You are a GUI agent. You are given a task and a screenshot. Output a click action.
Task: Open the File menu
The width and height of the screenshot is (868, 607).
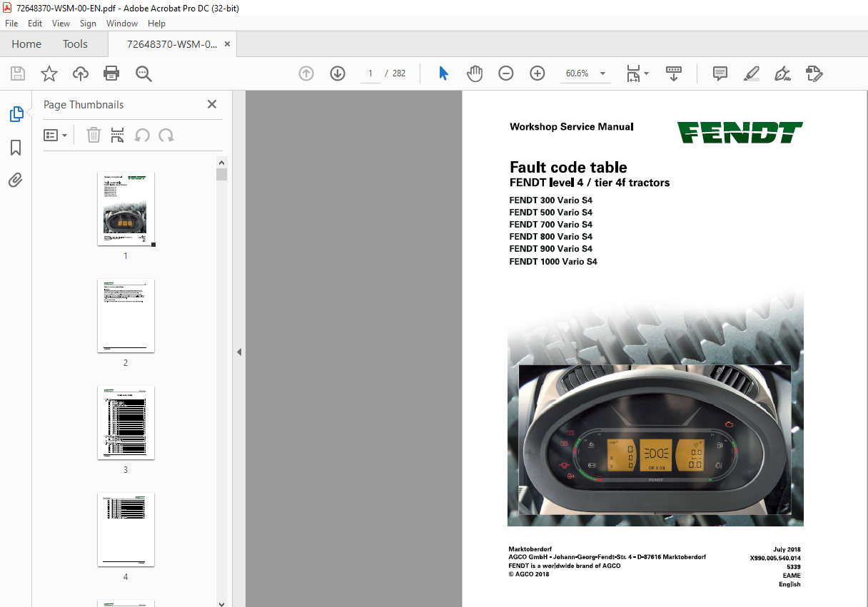tap(11, 24)
